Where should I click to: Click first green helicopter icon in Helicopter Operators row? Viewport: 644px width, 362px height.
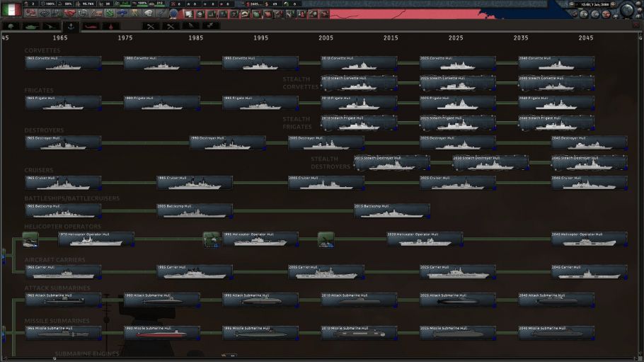click(30, 239)
